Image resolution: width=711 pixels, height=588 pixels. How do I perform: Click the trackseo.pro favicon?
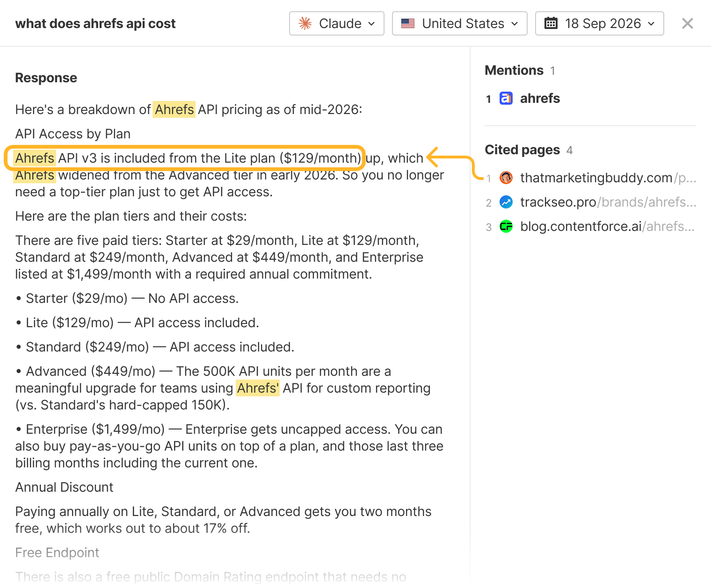coord(506,202)
